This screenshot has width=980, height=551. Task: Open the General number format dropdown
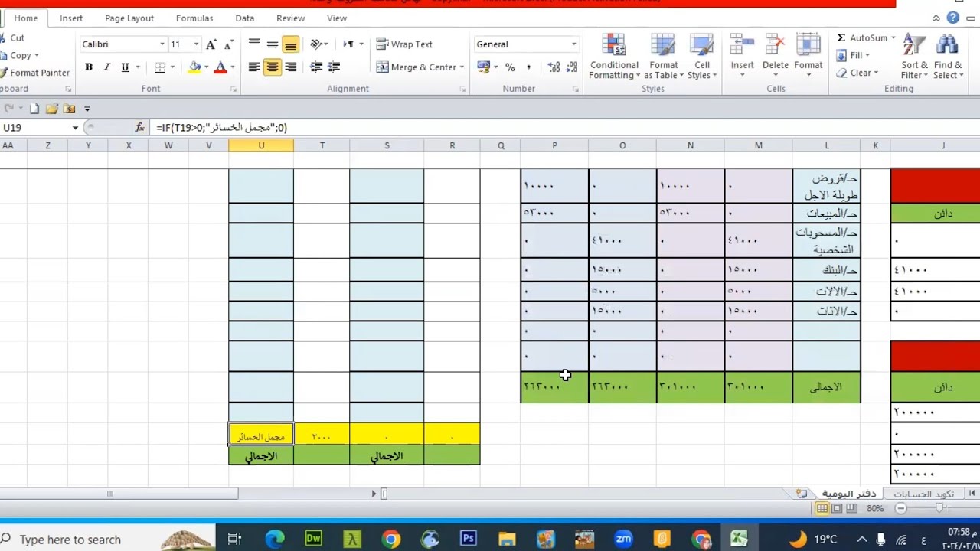point(573,44)
